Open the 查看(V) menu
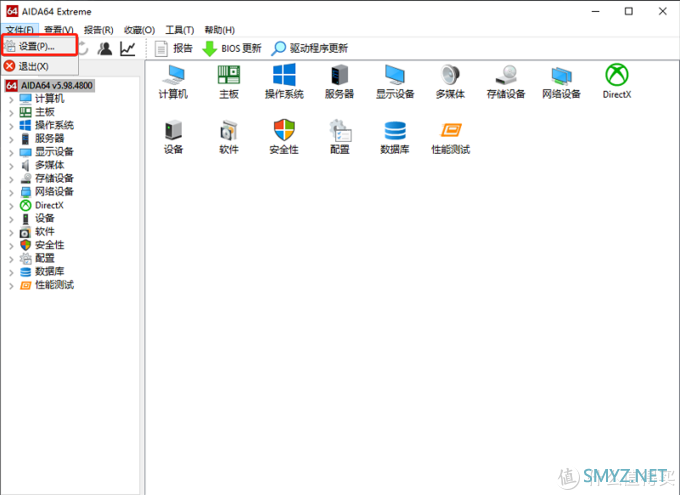The image size is (680, 495). pyautogui.click(x=59, y=30)
